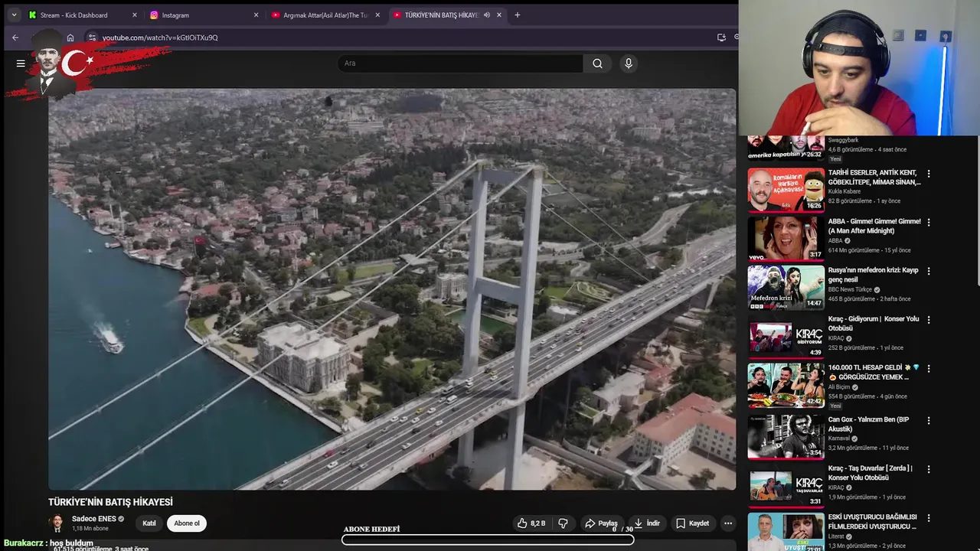Click the Abone ol subscribe button

tap(187, 523)
